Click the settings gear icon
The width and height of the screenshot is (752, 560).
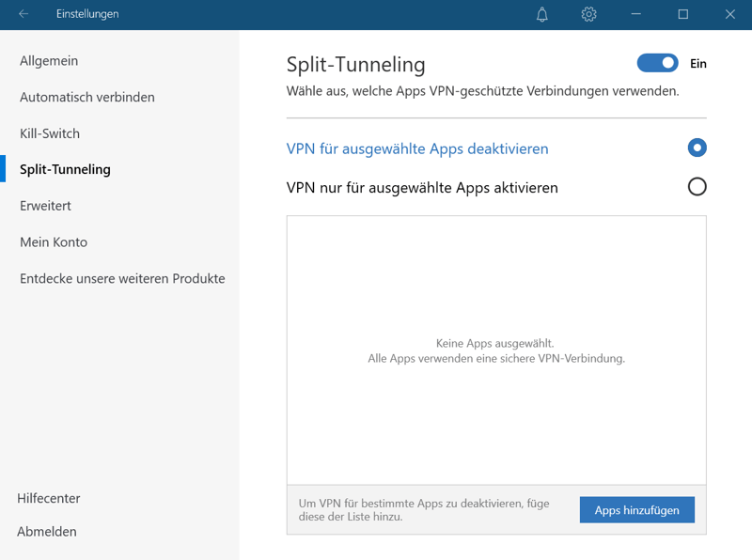pos(589,14)
